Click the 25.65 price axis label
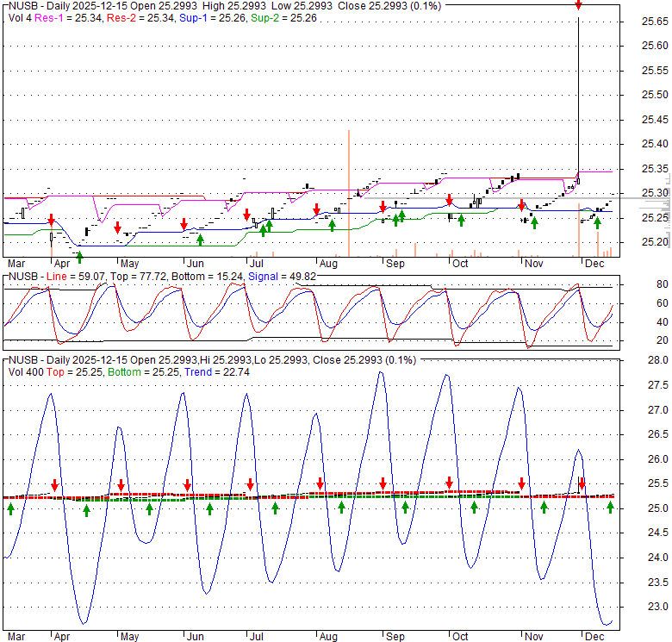Viewport: 672px width, 642px height. click(642, 21)
